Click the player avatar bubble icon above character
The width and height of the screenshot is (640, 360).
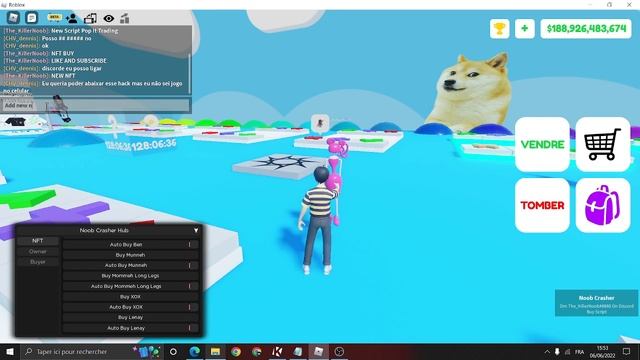(320, 123)
